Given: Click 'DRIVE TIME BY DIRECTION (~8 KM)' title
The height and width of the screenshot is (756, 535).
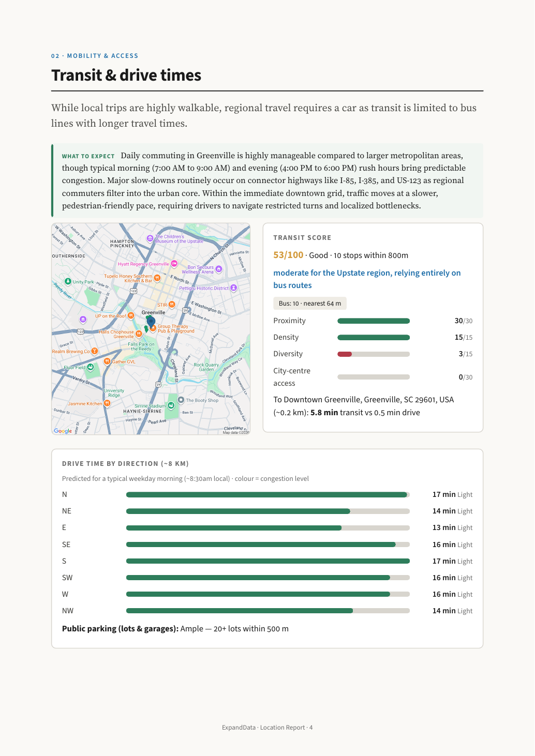Looking at the screenshot, I should point(125,464).
